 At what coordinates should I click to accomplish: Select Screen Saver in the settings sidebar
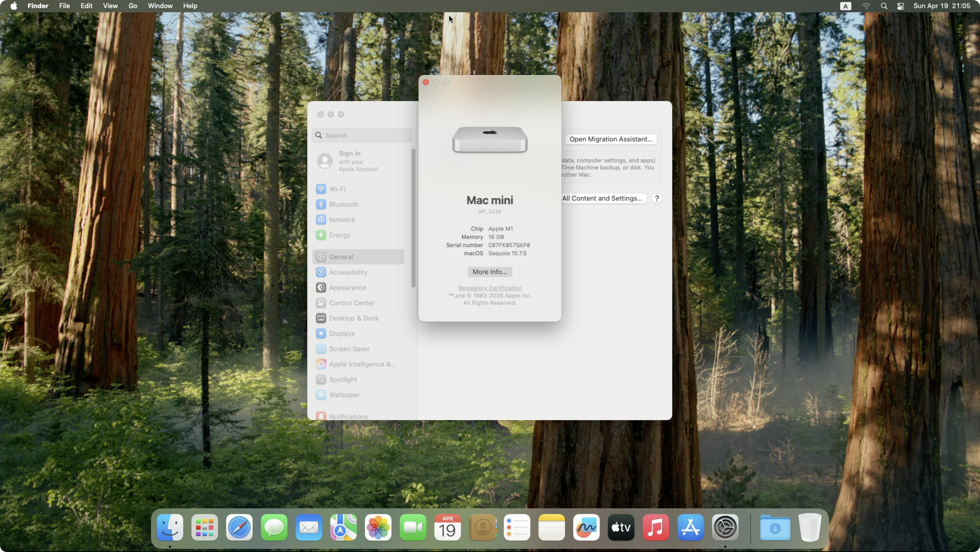click(x=358, y=349)
